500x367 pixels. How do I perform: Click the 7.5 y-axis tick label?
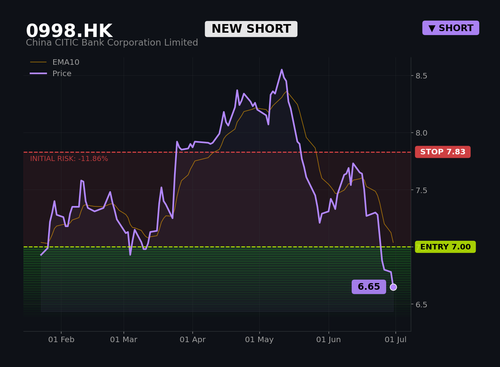pos(421,190)
